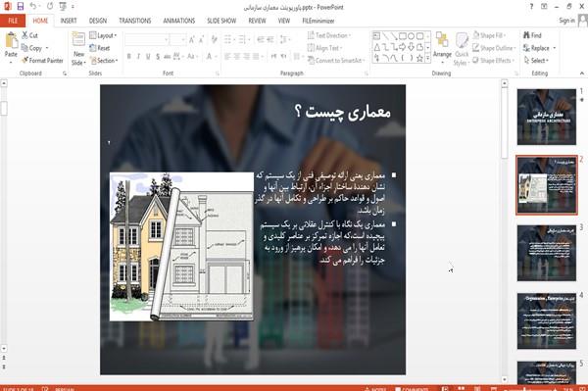This screenshot has width=588, height=391.
Task: Reset the slide layout with Reset
Action: coord(100,48)
